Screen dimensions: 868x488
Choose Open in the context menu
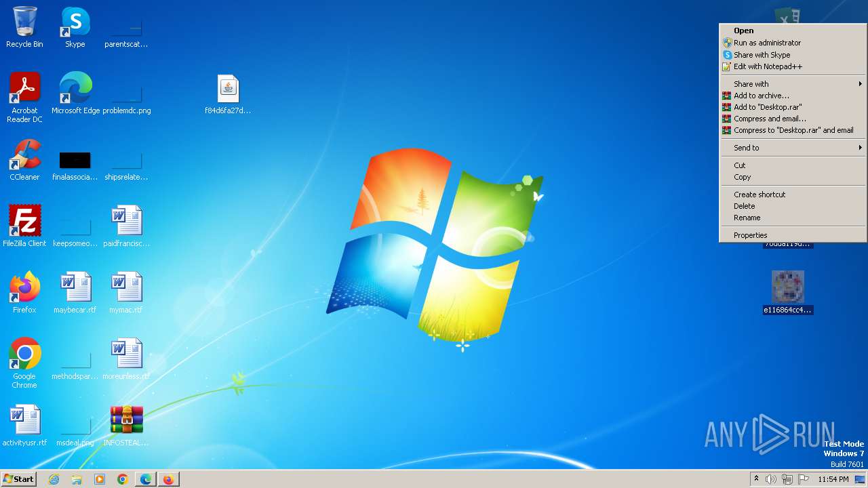tap(793, 30)
